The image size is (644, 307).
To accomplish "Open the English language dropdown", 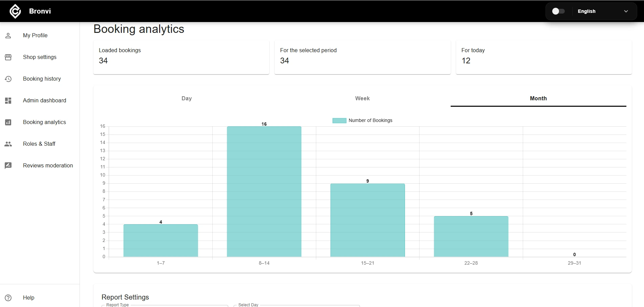I will pos(603,11).
